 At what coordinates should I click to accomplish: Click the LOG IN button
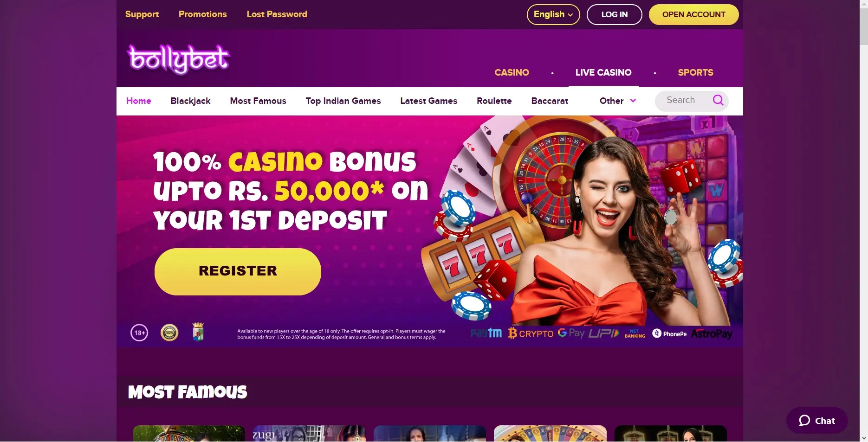pyautogui.click(x=615, y=14)
